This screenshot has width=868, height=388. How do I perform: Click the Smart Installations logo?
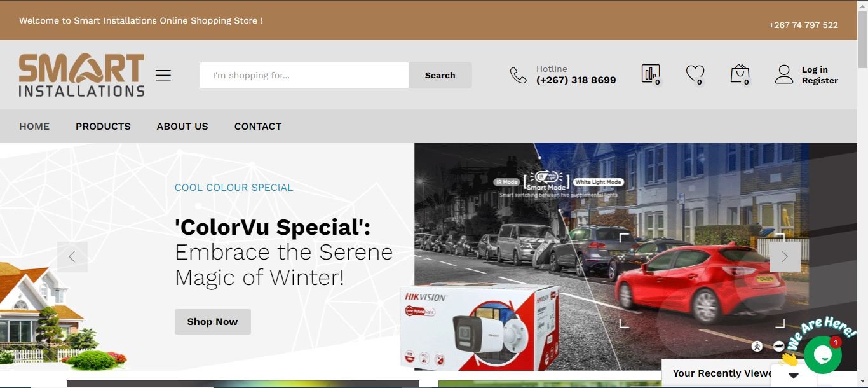tap(81, 75)
